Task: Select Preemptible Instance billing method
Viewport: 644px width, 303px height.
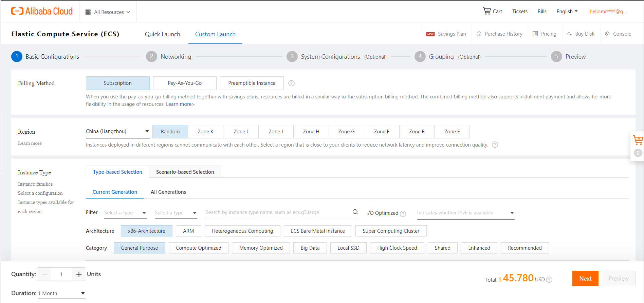Action: point(252,83)
